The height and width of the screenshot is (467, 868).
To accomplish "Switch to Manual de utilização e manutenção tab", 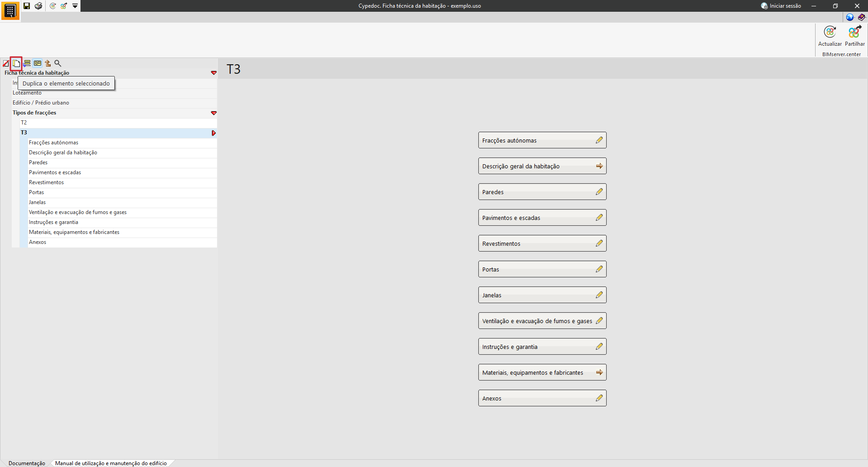I will [111, 463].
